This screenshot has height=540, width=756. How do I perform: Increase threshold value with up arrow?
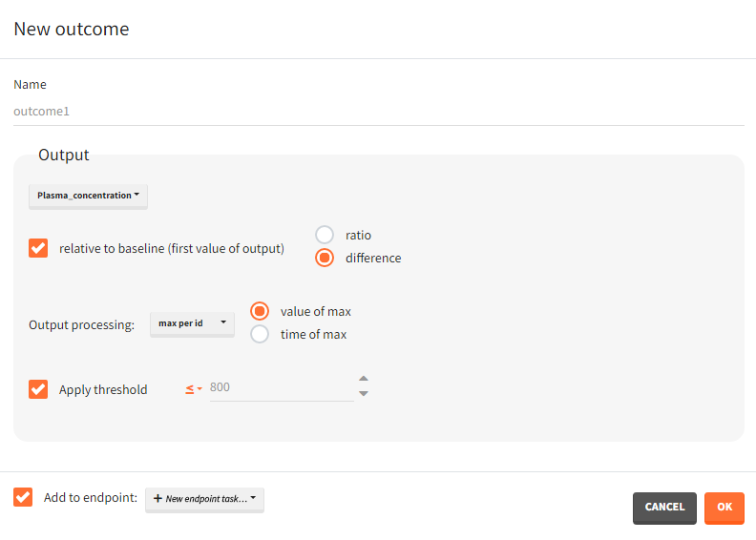click(364, 379)
